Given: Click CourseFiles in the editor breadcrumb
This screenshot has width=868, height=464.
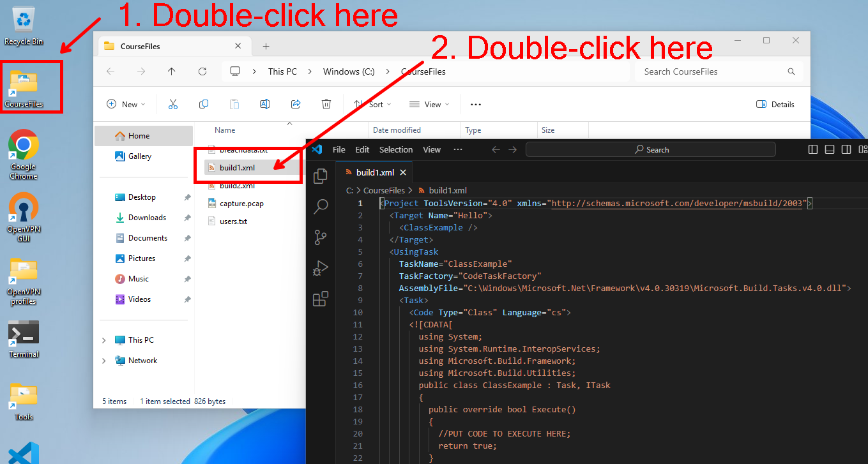Looking at the screenshot, I should click(x=384, y=190).
